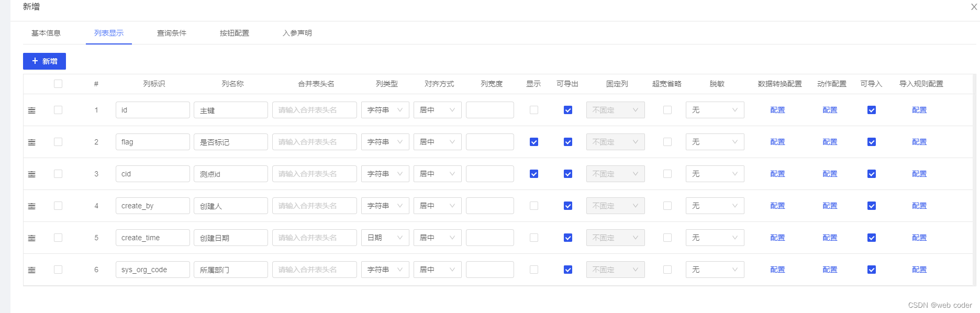Click the 列宽度 input in the id row

click(x=490, y=110)
